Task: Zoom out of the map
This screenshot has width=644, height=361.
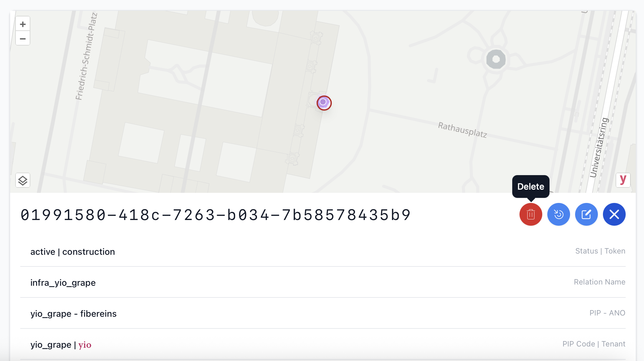Action: tap(23, 39)
